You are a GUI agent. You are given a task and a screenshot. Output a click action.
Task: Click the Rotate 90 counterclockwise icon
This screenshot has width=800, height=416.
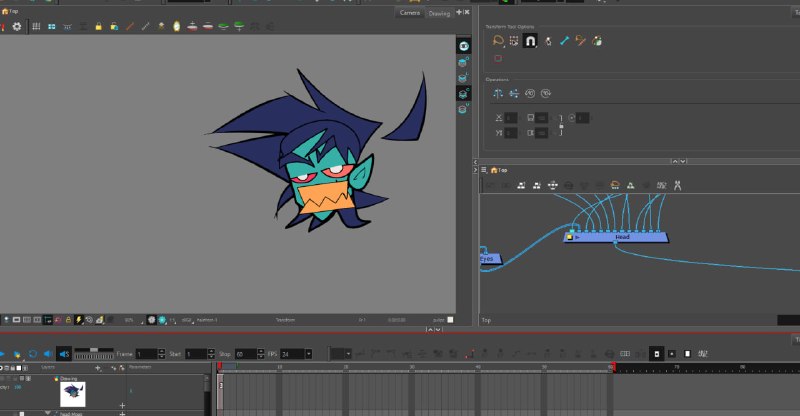(530, 93)
